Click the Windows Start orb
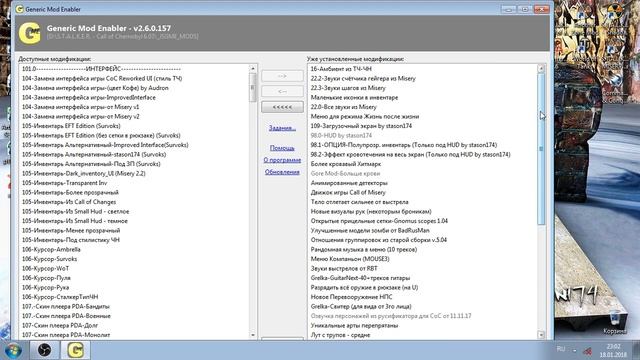Image resolution: width=640 pixels, height=360 pixels. (x=13, y=350)
